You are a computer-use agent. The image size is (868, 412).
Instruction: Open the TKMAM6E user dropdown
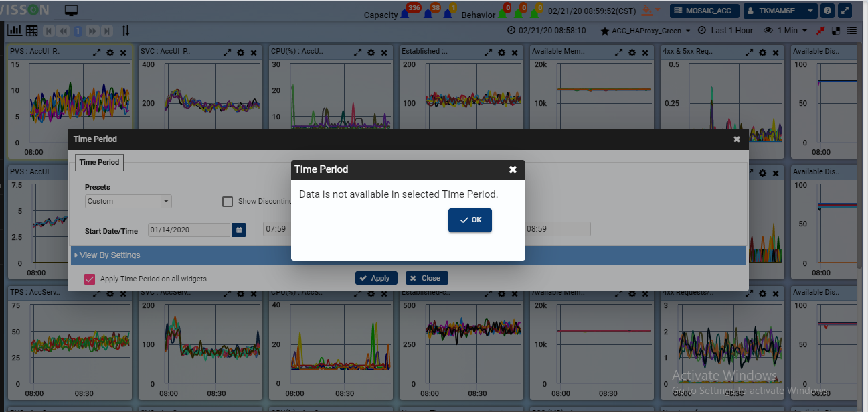(x=780, y=11)
